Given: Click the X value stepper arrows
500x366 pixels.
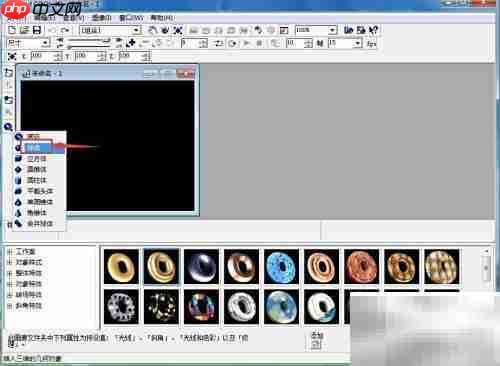Looking at the screenshot, I should point(58,56).
